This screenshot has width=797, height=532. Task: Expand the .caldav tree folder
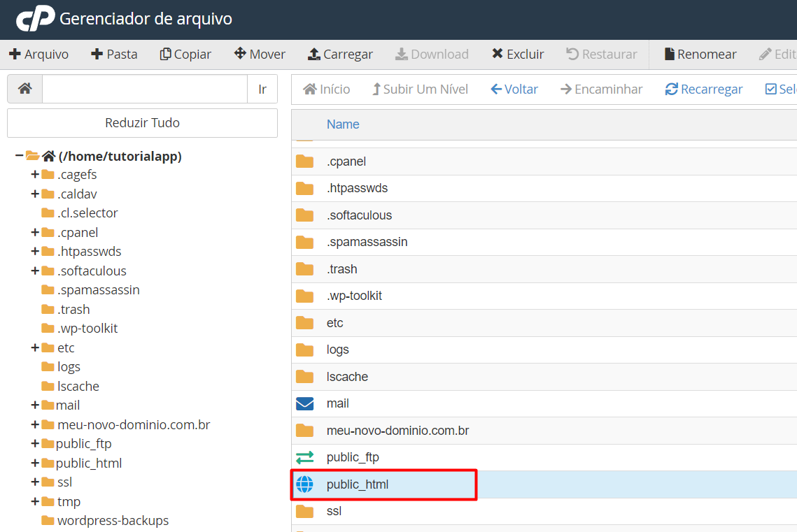35,194
